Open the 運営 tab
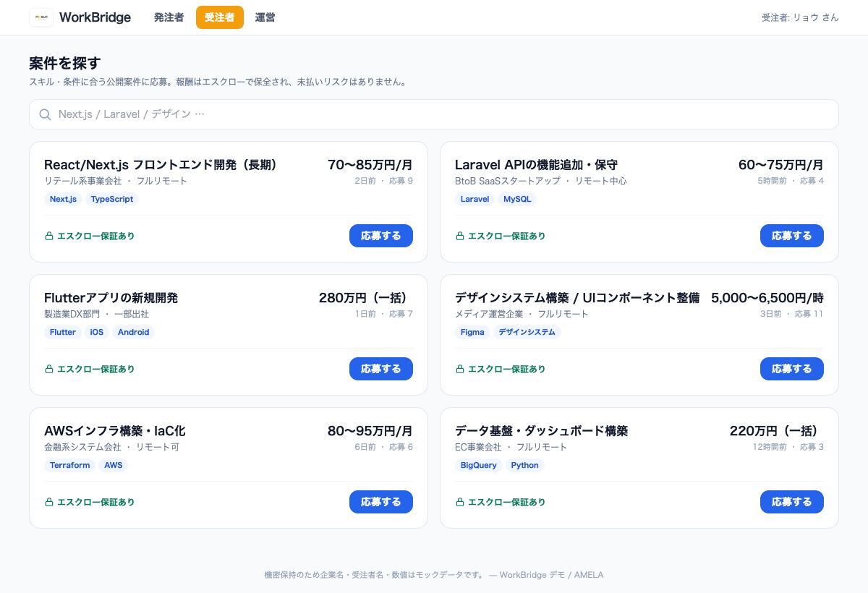868x593 pixels. [265, 17]
